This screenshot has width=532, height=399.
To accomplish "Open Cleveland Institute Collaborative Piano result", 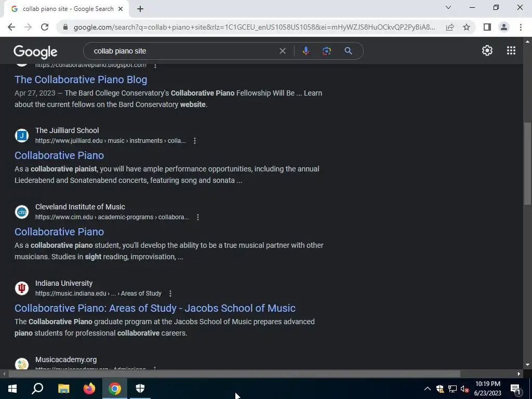I will coord(59,232).
